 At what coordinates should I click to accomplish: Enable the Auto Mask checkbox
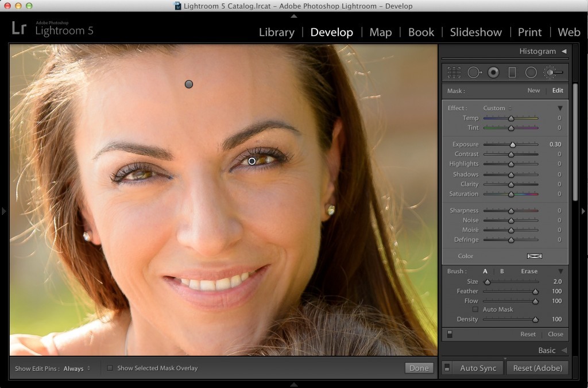[475, 309]
